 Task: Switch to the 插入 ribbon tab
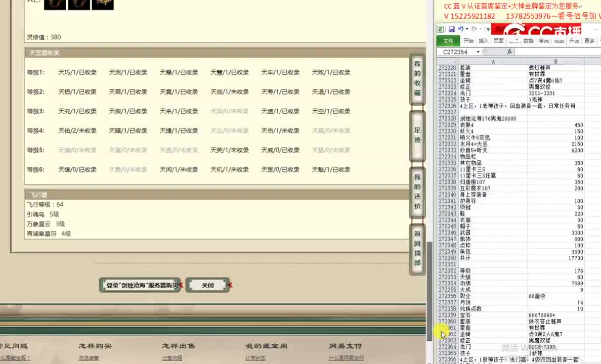[483, 40]
